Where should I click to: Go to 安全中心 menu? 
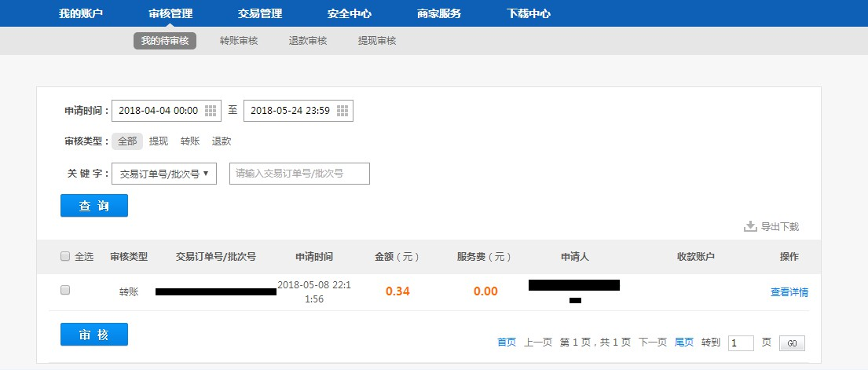(x=350, y=13)
